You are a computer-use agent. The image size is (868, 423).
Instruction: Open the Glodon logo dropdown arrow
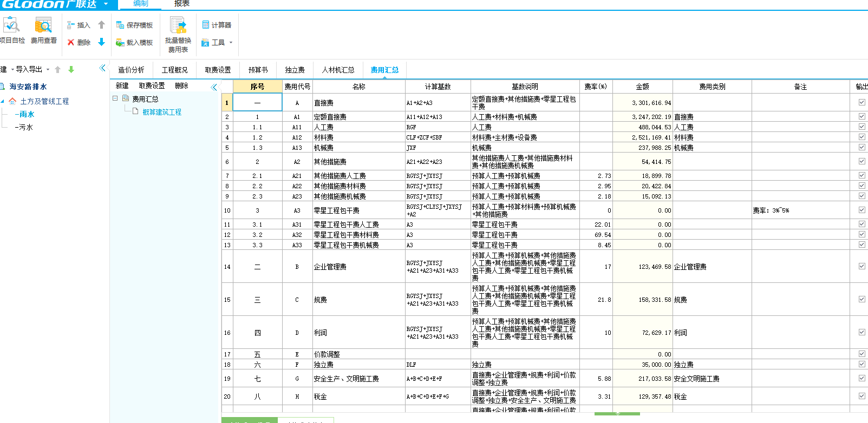[106, 4]
